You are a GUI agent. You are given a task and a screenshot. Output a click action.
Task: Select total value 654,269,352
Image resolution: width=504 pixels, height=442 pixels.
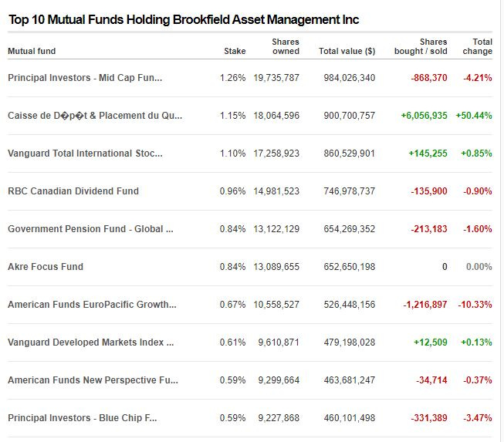[x=350, y=229]
